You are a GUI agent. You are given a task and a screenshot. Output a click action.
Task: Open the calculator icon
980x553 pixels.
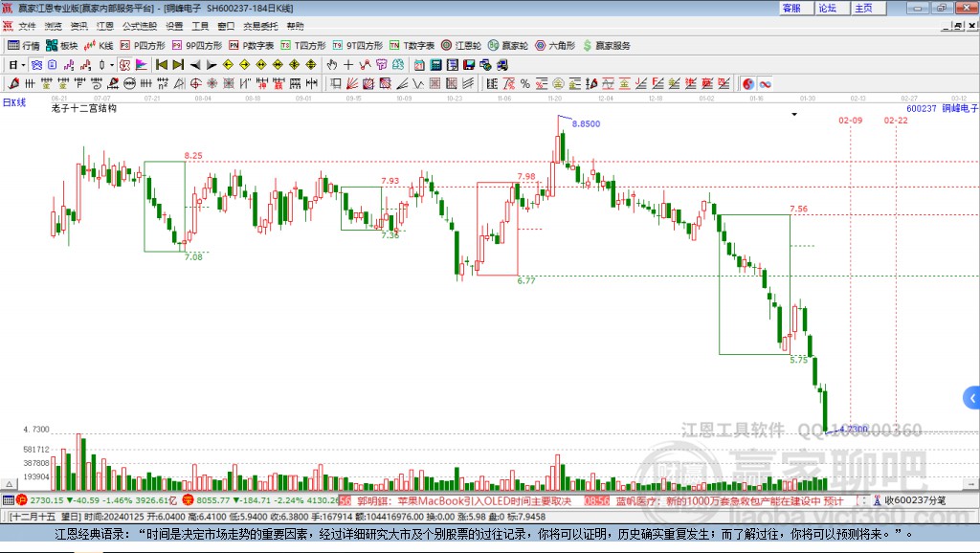(435, 65)
